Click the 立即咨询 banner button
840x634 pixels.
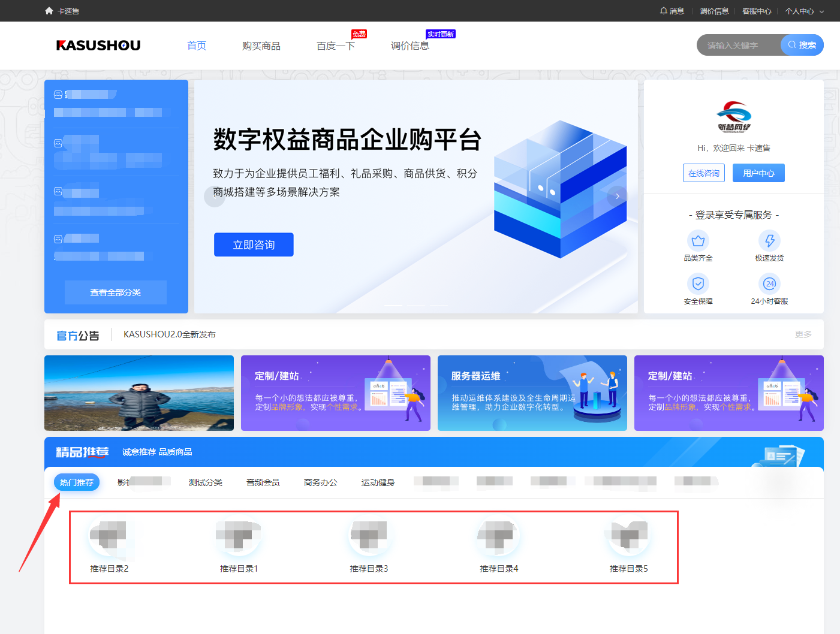(x=254, y=244)
